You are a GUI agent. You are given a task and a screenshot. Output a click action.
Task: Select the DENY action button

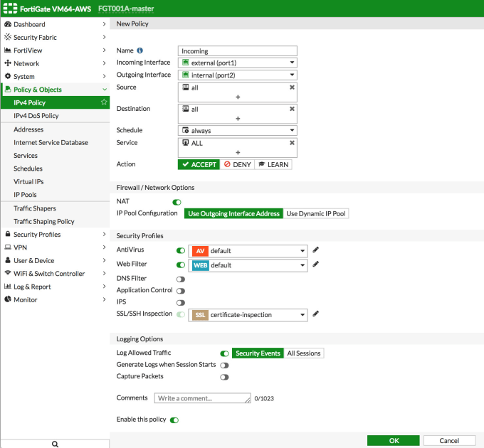coord(237,164)
